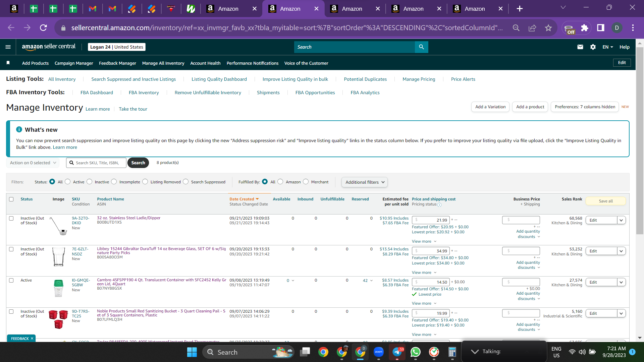Click the browser zoom magnifier icon
The height and width of the screenshot is (362, 644).
[516, 28]
